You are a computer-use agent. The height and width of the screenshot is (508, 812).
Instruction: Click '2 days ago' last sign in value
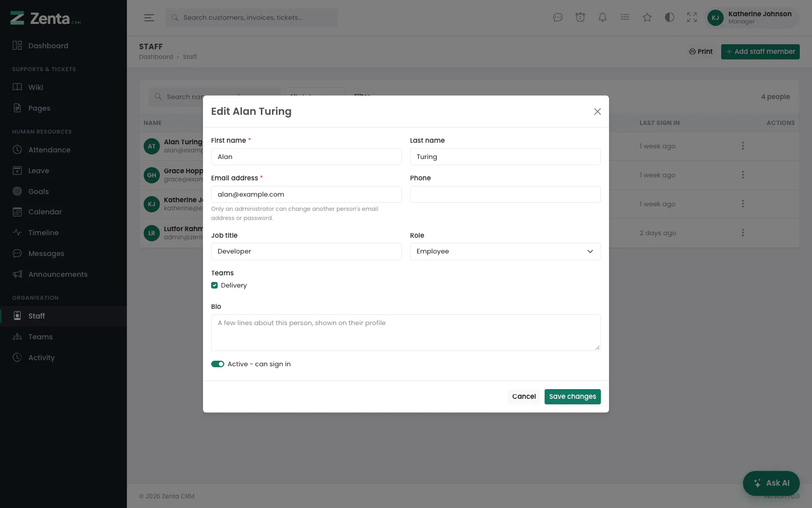click(658, 233)
